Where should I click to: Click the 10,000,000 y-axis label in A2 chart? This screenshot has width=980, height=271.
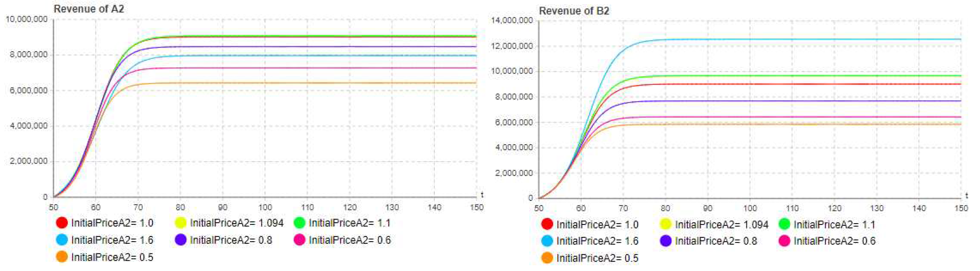point(27,19)
